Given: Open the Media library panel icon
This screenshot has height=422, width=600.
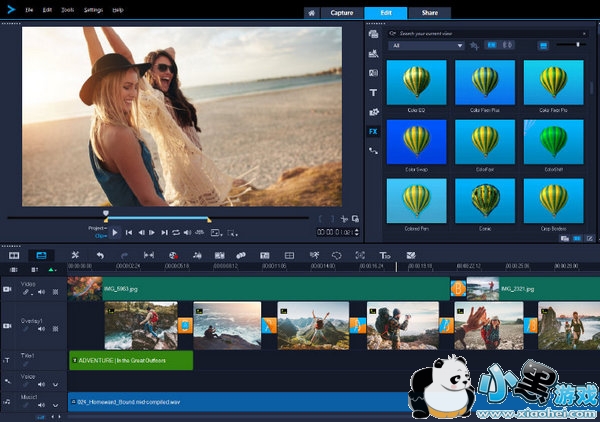Looking at the screenshot, I should (373, 34).
